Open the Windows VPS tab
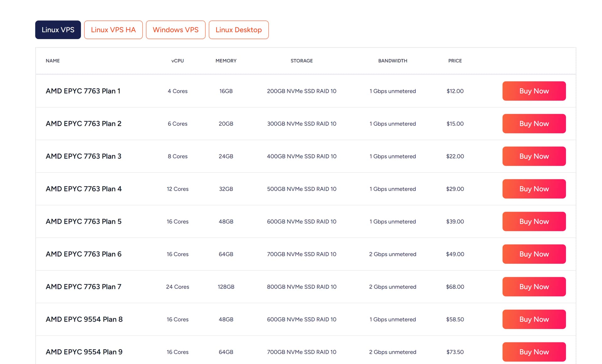The height and width of the screenshot is (364, 602). click(x=176, y=30)
